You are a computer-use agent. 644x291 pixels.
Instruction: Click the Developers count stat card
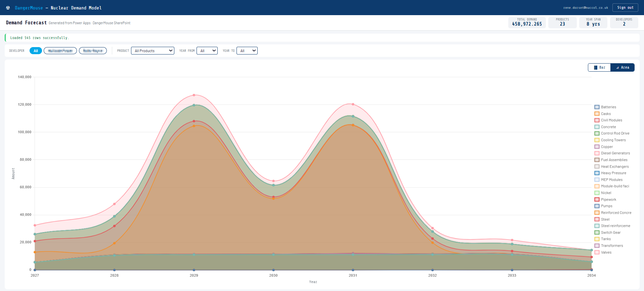point(624,23)
